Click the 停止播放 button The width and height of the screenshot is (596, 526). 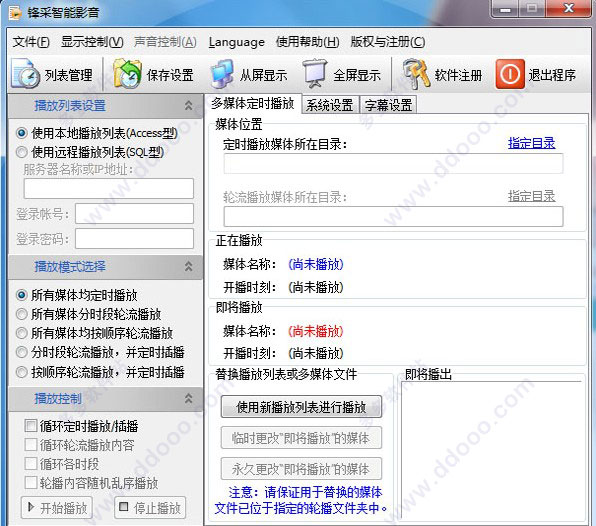(150, 508)
